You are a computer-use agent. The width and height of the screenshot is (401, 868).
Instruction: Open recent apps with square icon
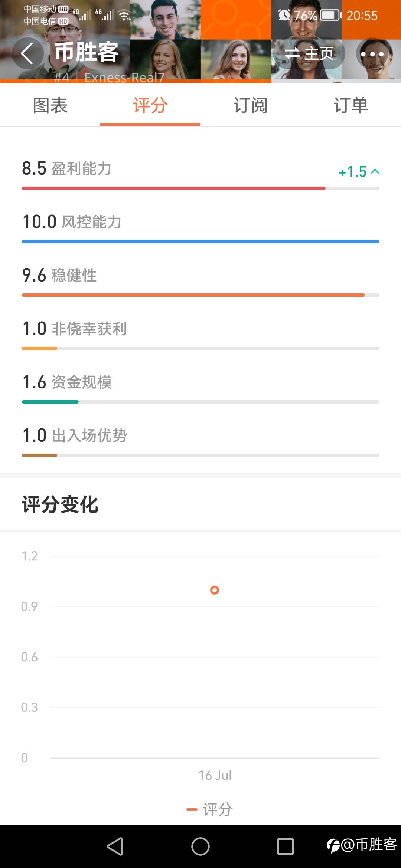[286, 846]
